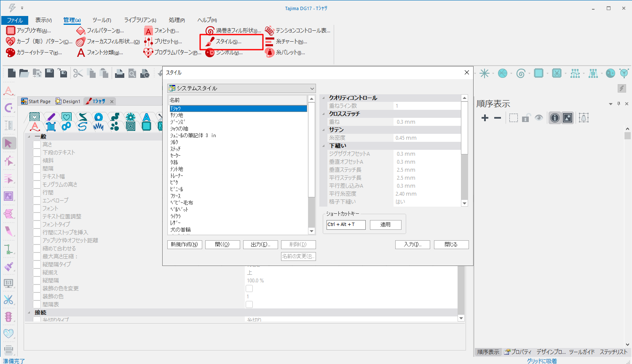
Task: Click the scissors cut icon in toolbar
Action: pyautogui.click(x=78, y=74)
